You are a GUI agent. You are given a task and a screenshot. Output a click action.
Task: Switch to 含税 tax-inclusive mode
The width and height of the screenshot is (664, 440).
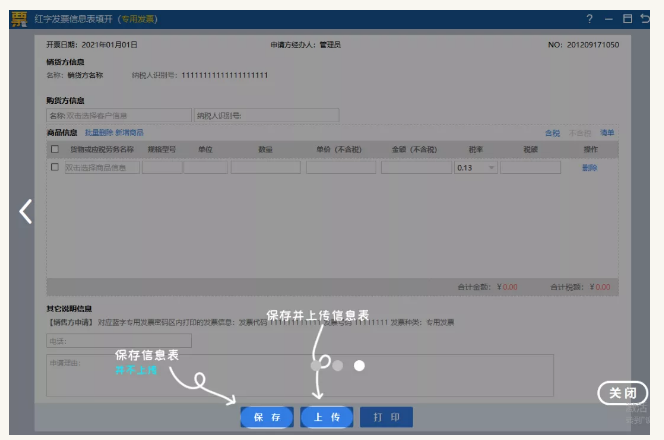[552, 133]
